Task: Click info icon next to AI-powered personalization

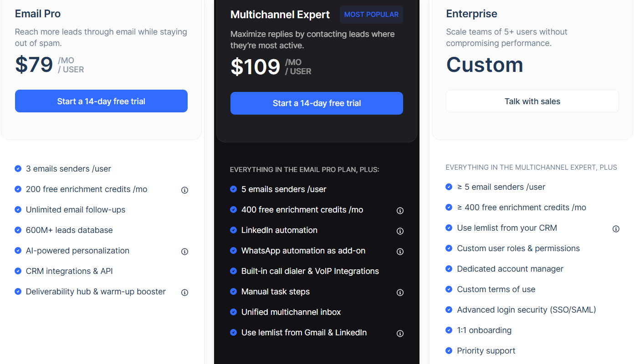Action: click(x=184, y=251)
